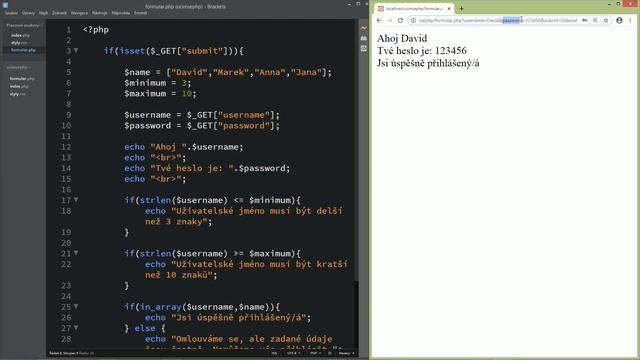Screen dimensions: 640x360
Task: Click the $name array declaration on line 5
Action: coord(228,72)
